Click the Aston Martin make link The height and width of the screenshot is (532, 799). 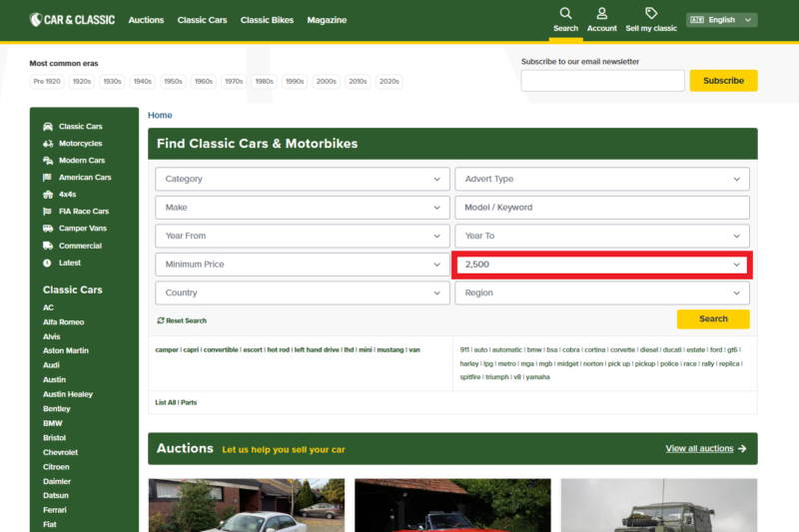click(66, 350)
